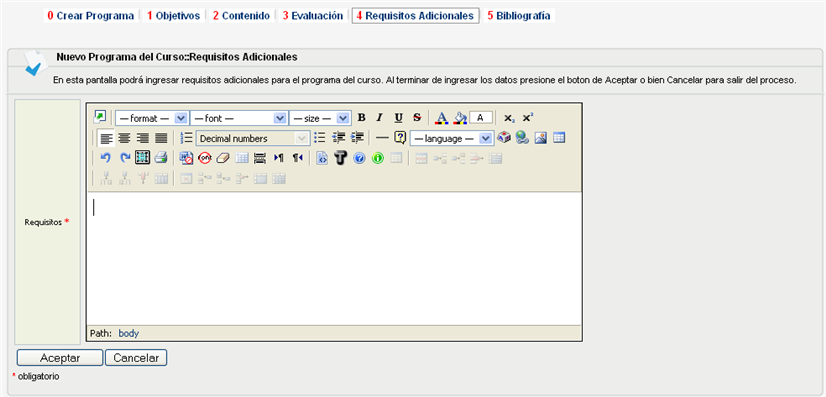Select 4 Requisitos Adicionales tab
This screenshot has width=826, height=397.
coord(415,16)
